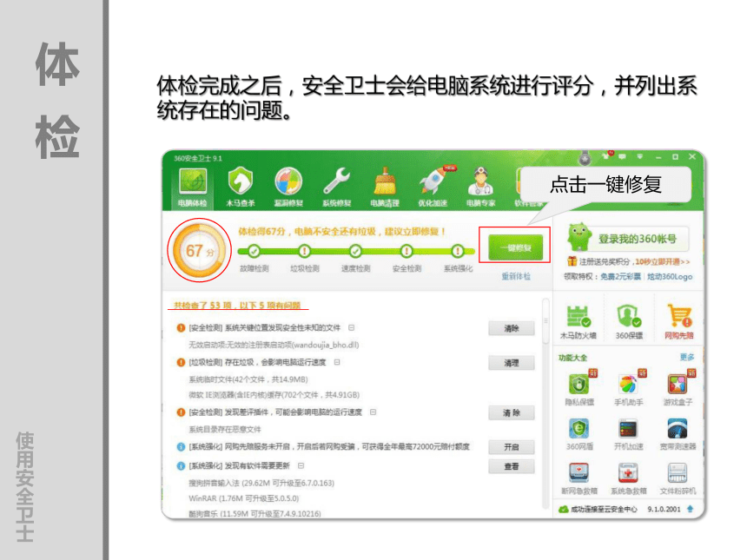Viewport: 747px width, 560px height.
Task: Select the 系统临时文件(42个文件) row
Action: [x=248, y=379]
